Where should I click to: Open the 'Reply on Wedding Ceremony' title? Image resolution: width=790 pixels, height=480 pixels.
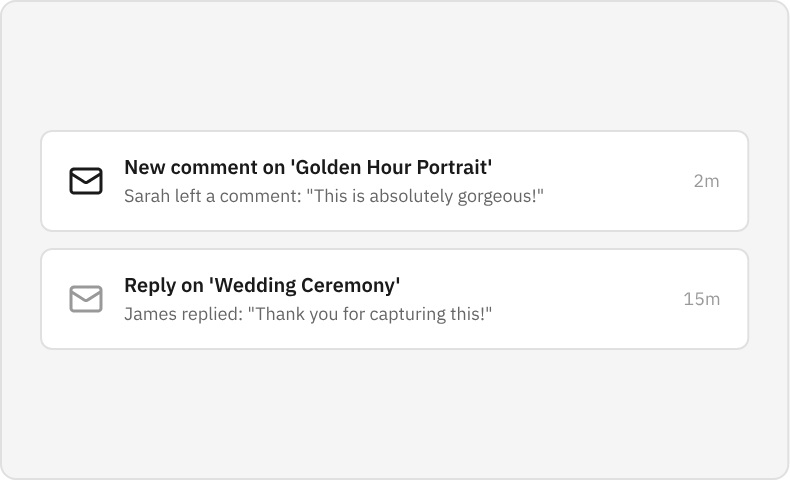tap(262, 286)
